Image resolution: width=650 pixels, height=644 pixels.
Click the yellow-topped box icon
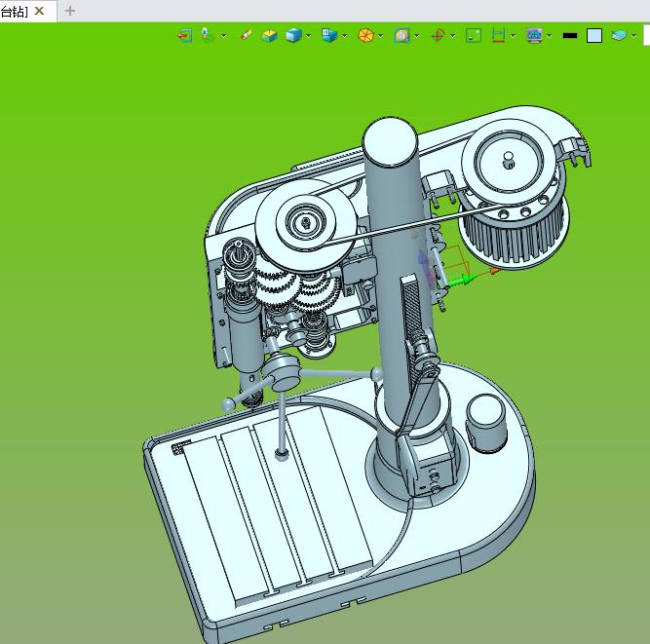click(x=269, y=36)
